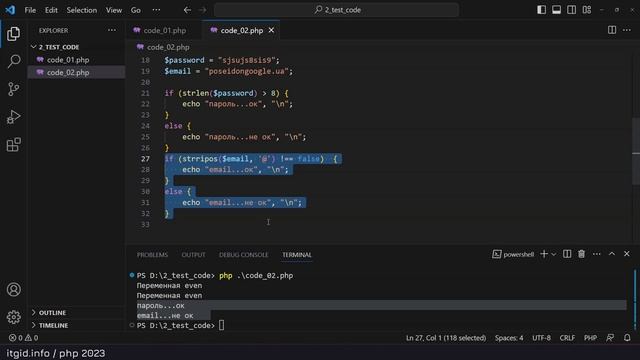Split the editor to the right
The image size is (640, 360).
[x=612, y=30]
